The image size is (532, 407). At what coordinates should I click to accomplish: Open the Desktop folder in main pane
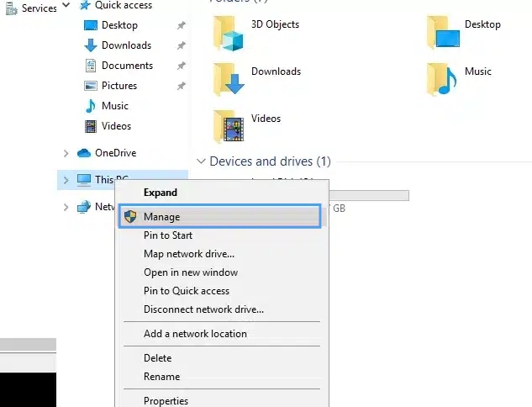pos(442,34)
